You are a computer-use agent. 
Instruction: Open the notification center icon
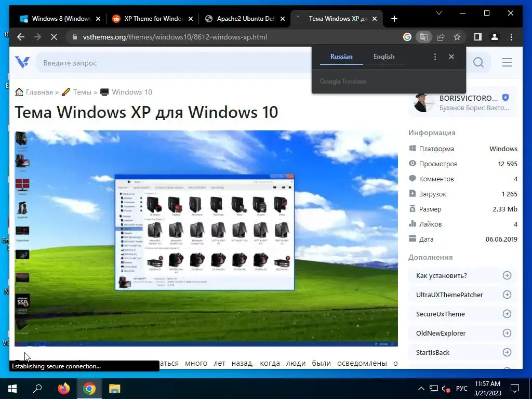pos(515,389)
